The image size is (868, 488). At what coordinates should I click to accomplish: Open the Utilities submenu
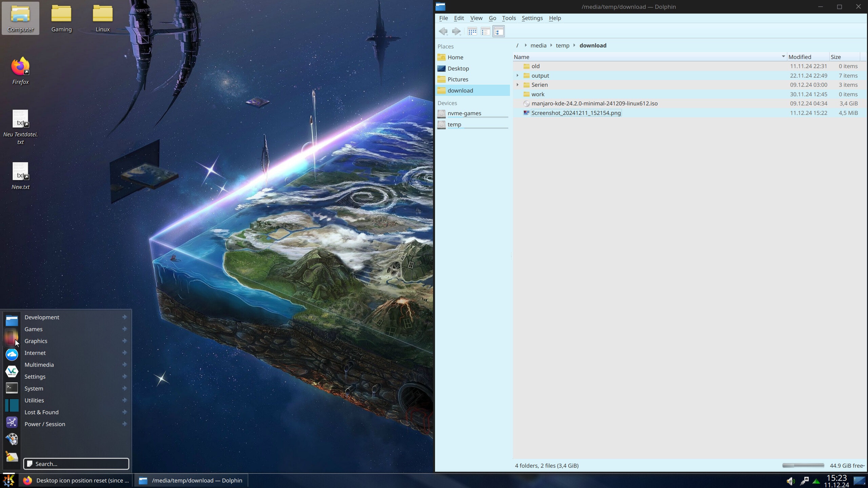[x=76, y=400]
